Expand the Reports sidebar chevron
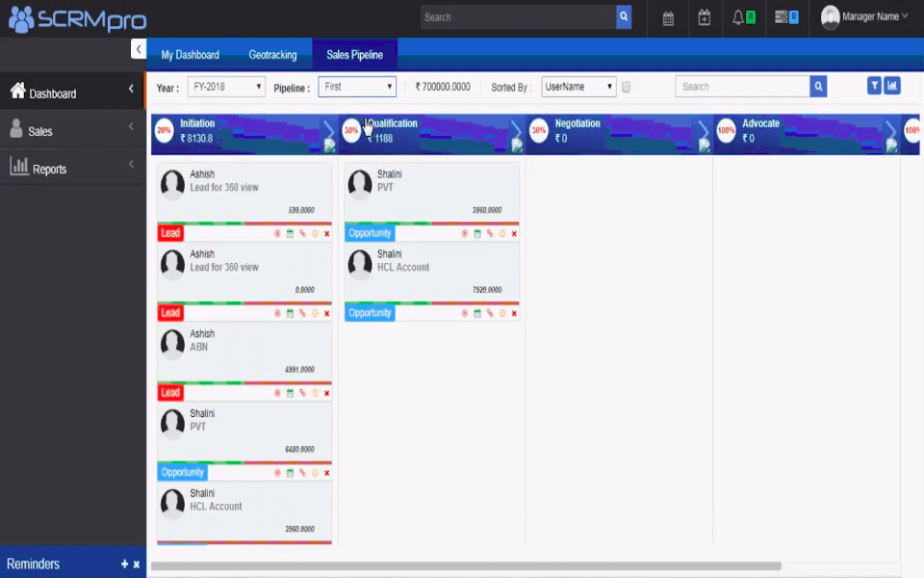924x578 pixels. tap(131, 164)
